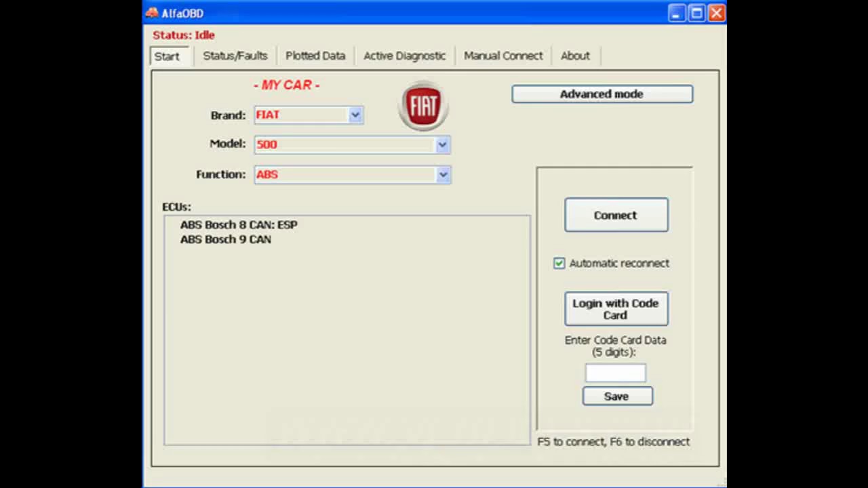Screen dimensions: 868x488
Task: Click the Connect button
Action: pyautogui.click(x=616, y=215)
